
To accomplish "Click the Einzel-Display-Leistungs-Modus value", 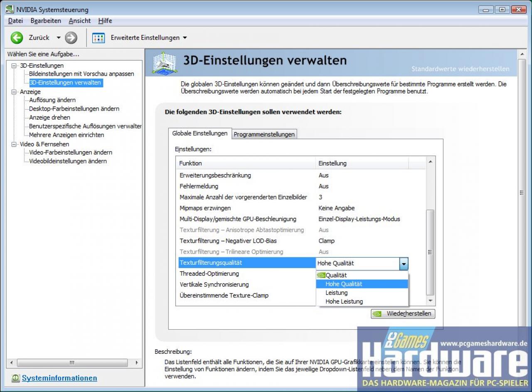I will pyautogui.click(x=359, y=219).
